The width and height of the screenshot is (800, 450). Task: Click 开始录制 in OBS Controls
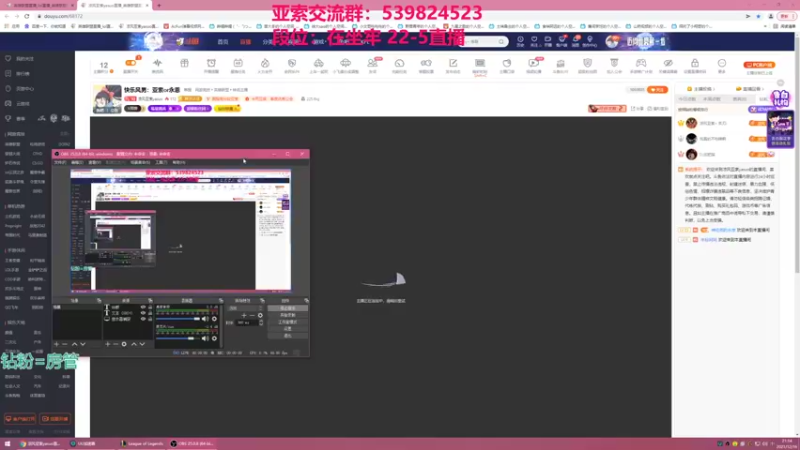[x=288, y=315]
